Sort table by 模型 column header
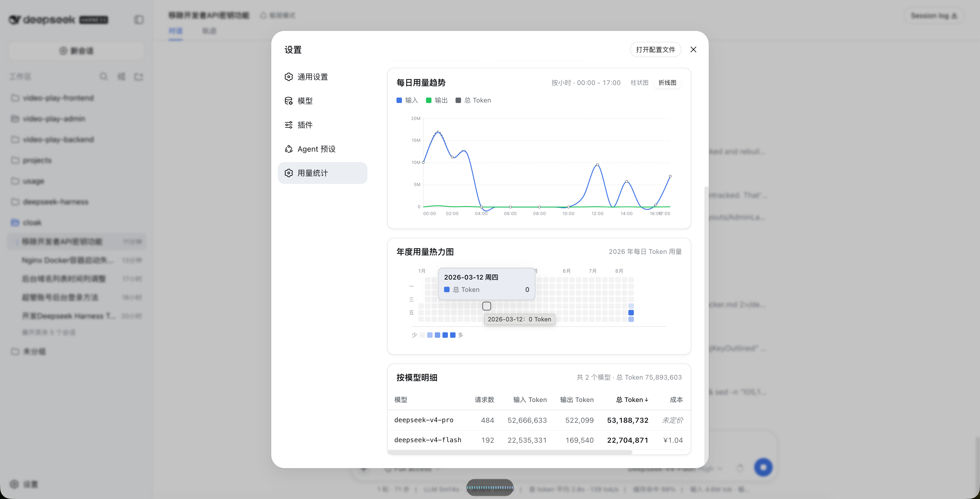 pyautogui.click(x=401, y=400)
